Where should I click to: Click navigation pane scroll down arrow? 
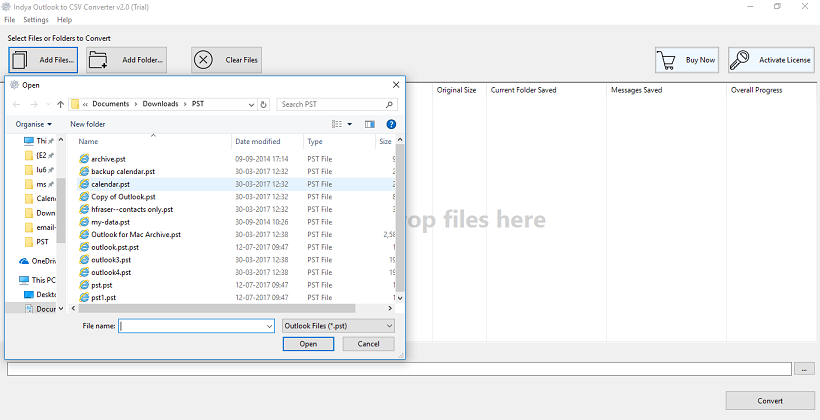(x=61, y=309)
